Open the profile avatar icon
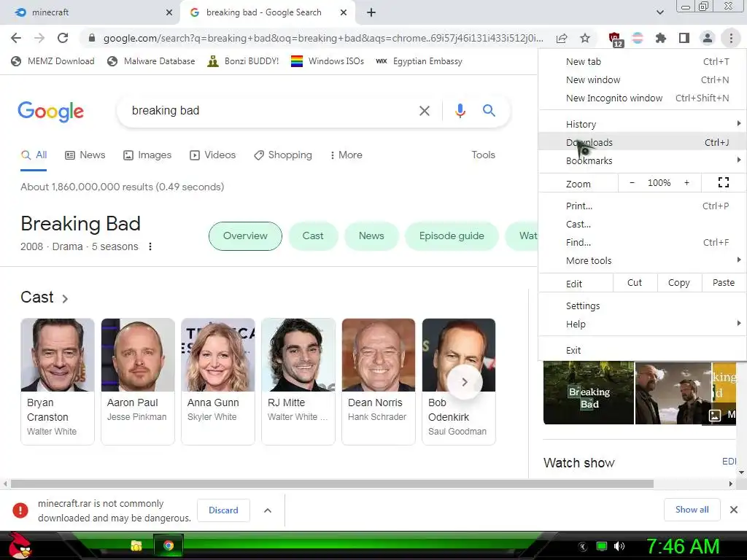747x560 pixels. coord(708,38)
